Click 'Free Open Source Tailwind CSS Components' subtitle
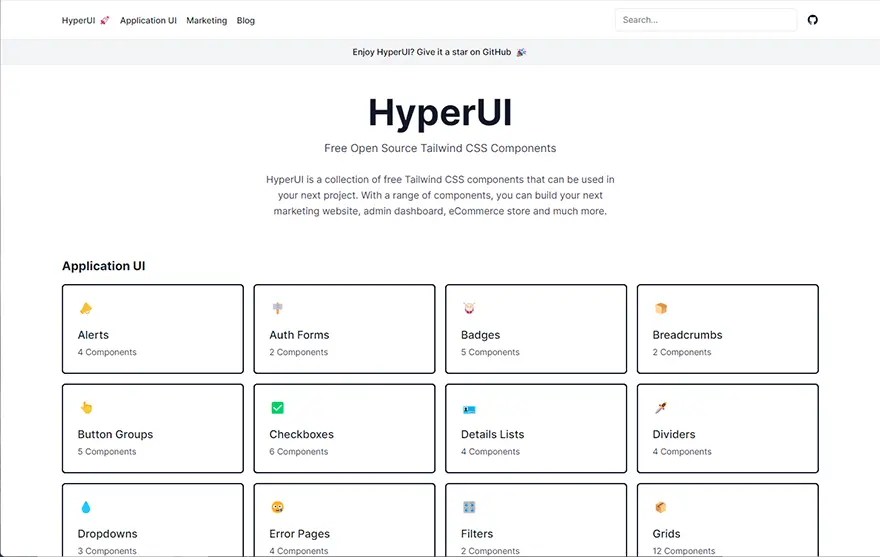 pyautogui.click(x=440, y=148)
